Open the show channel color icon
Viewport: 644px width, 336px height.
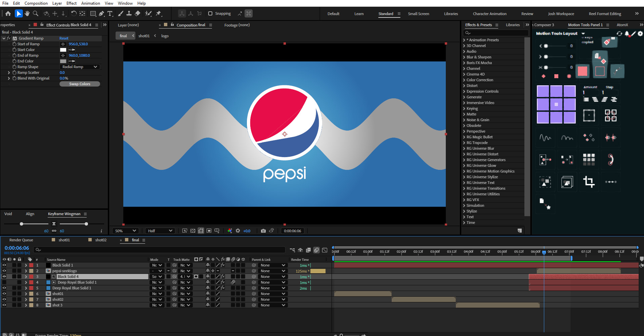tap(230, 231)
